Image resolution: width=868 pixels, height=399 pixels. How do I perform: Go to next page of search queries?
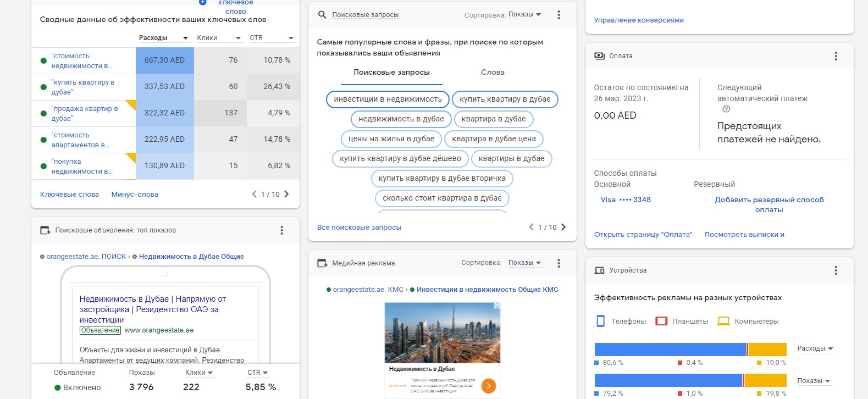[x=563, y=227]
